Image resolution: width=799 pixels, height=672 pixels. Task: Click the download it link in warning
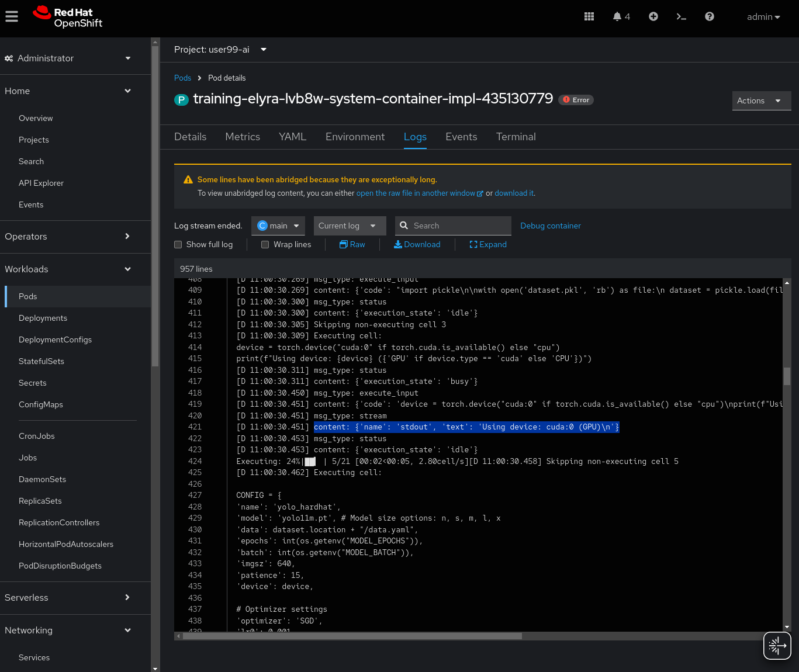[x=514, y=193]
